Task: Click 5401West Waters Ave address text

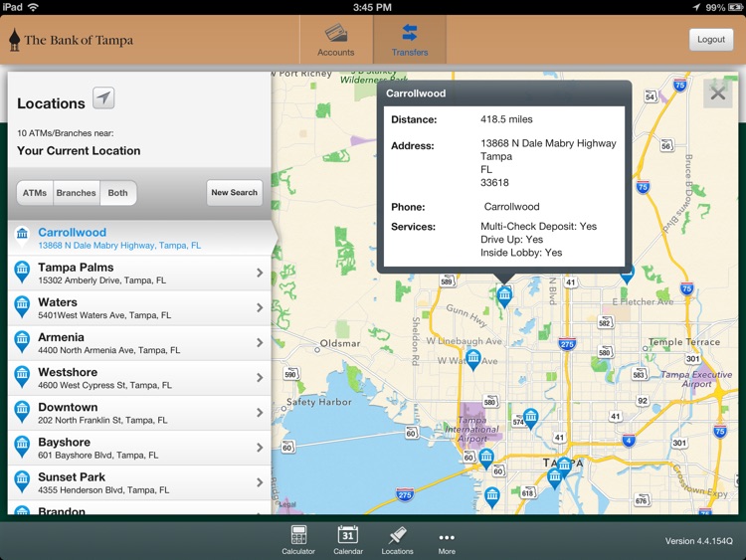Action: point(104,315)
